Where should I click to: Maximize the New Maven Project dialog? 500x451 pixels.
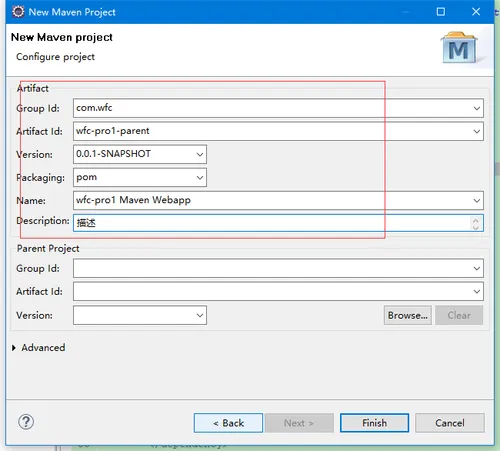[441, 12]
